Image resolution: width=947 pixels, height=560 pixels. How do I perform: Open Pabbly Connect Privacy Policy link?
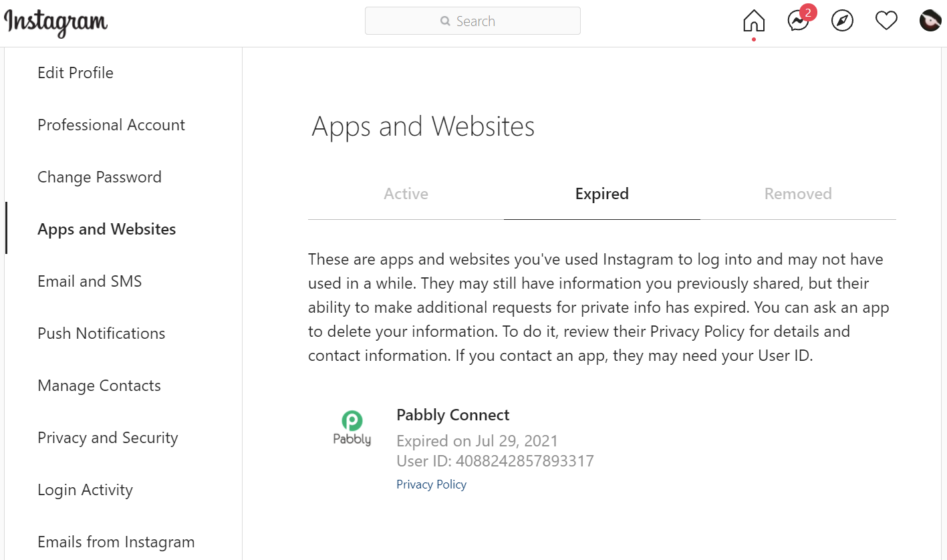(431, 484)
